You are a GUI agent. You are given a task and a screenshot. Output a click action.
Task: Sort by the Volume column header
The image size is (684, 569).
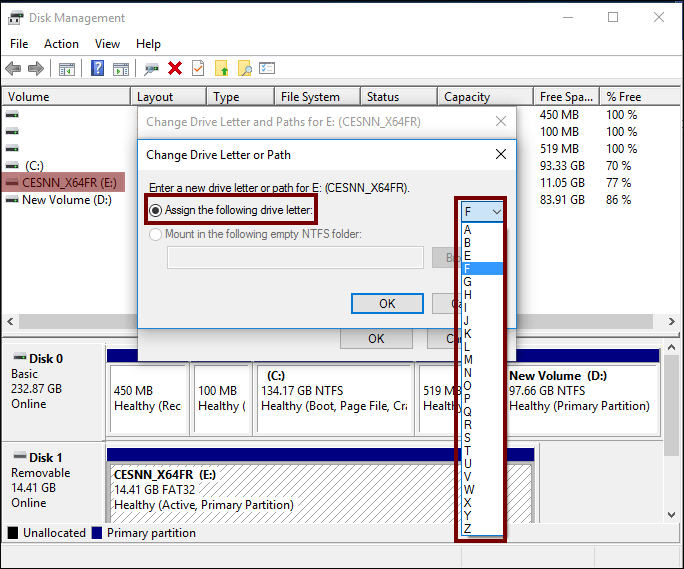pos(66,96)
